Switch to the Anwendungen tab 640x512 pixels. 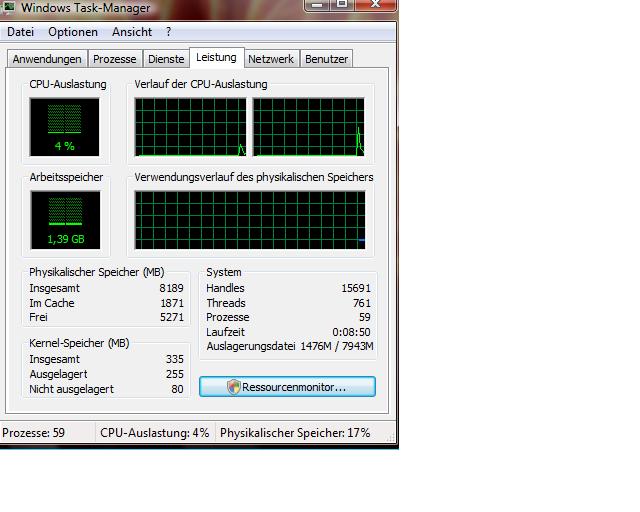click(x=47, y=59)
